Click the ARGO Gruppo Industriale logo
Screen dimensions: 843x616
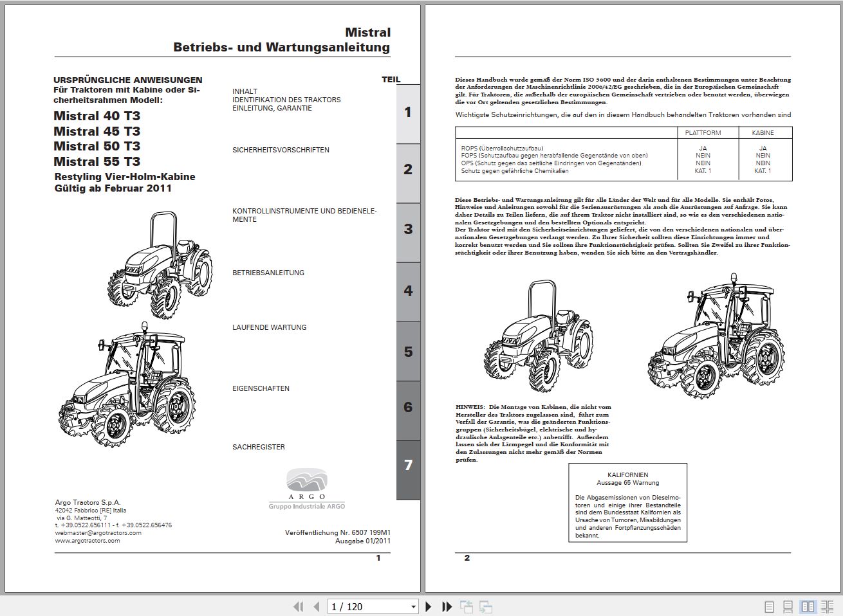(x=307, y=489)
